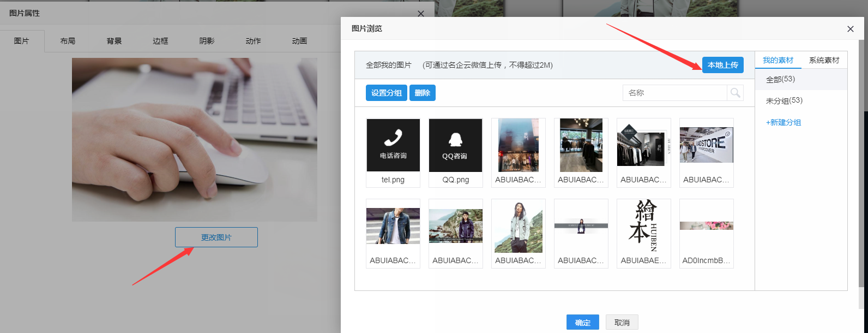
Task: Select the tel.png phone thumbnail
Action: tap(393, 145)
